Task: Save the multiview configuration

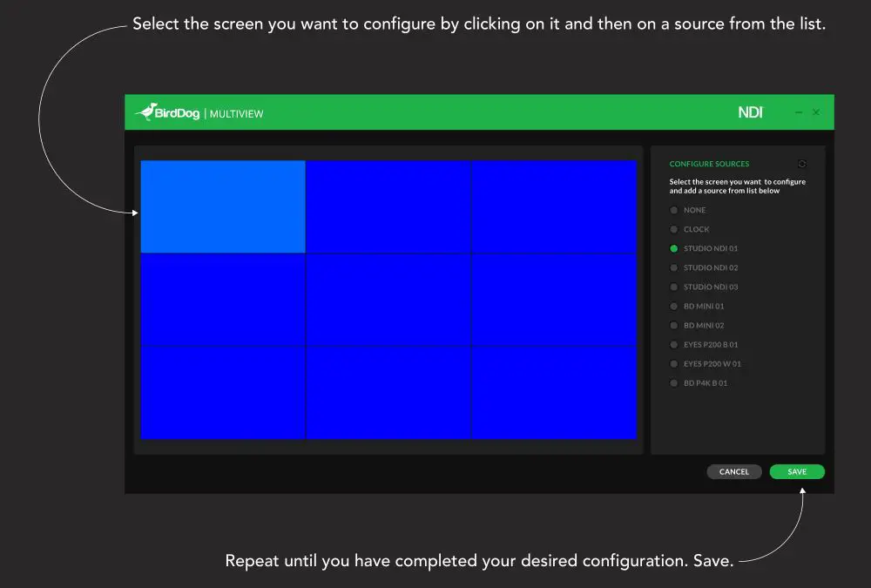Action: (796, 471)
